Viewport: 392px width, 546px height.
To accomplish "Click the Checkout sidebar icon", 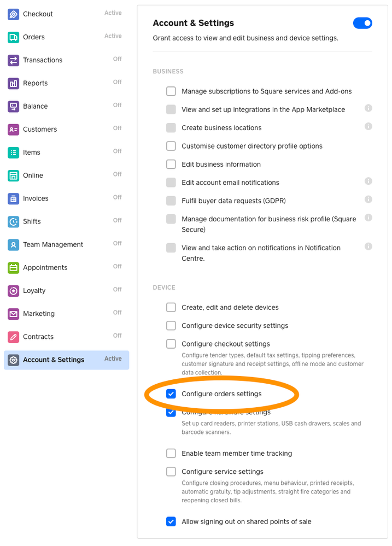I will point(14,14).
